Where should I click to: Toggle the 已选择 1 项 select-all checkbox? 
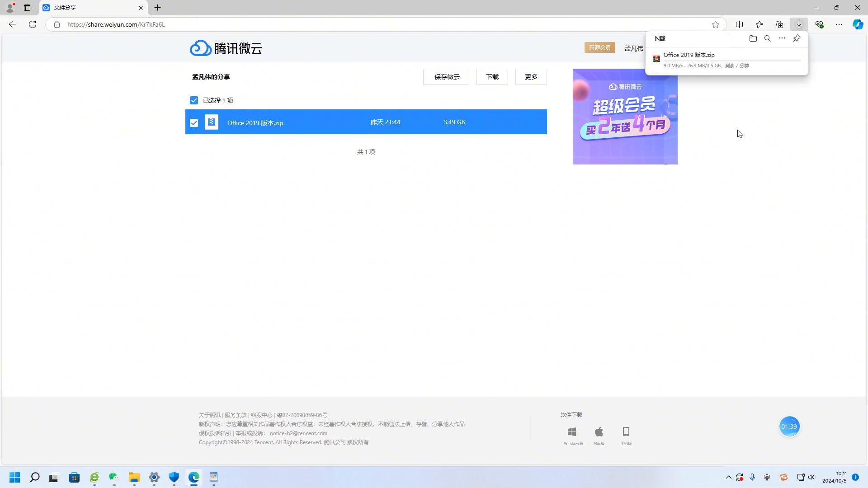(194, 100)
